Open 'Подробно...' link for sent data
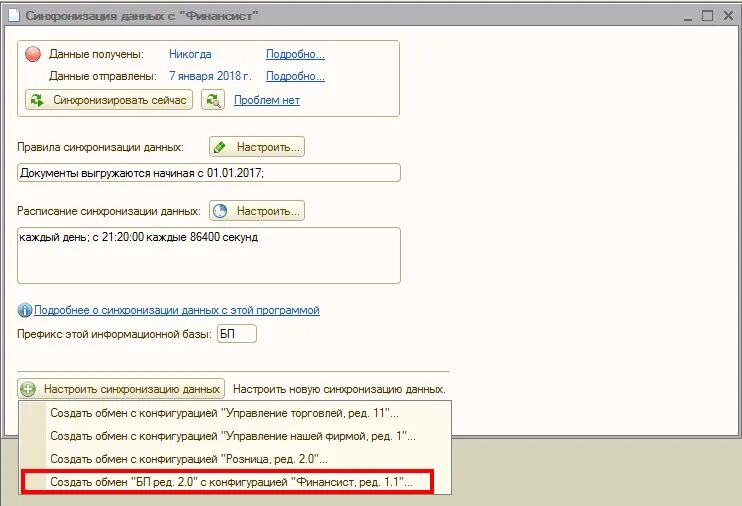This screenshot has width=742, height=506. click(x=295, y=76)
